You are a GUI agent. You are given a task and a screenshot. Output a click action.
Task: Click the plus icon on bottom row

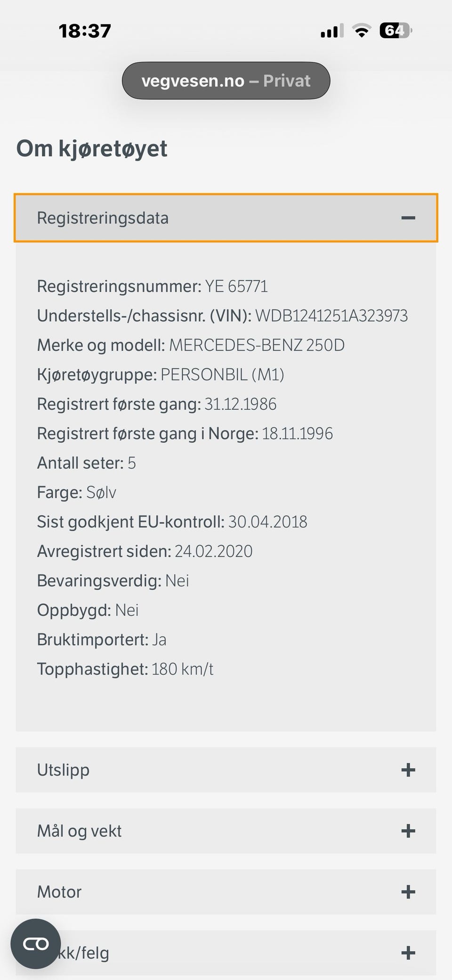tap(408, 953)
